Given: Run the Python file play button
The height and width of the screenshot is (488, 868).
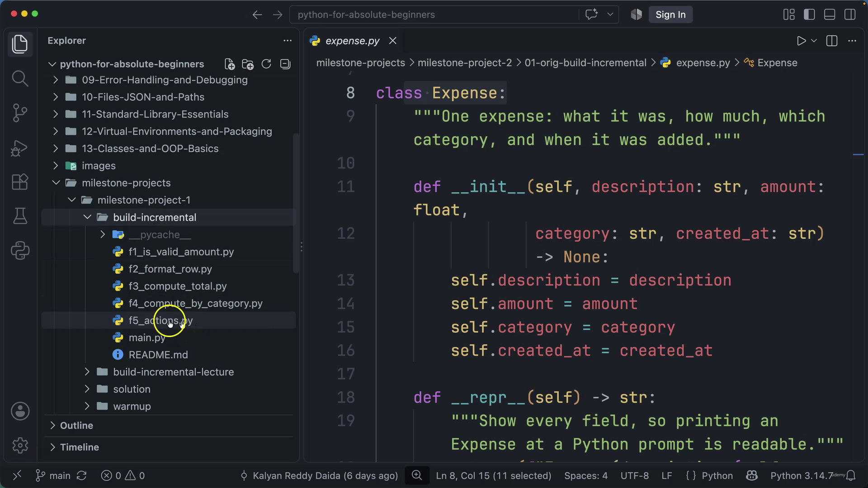Looking at the screenshot, I should tap(801, 41).
